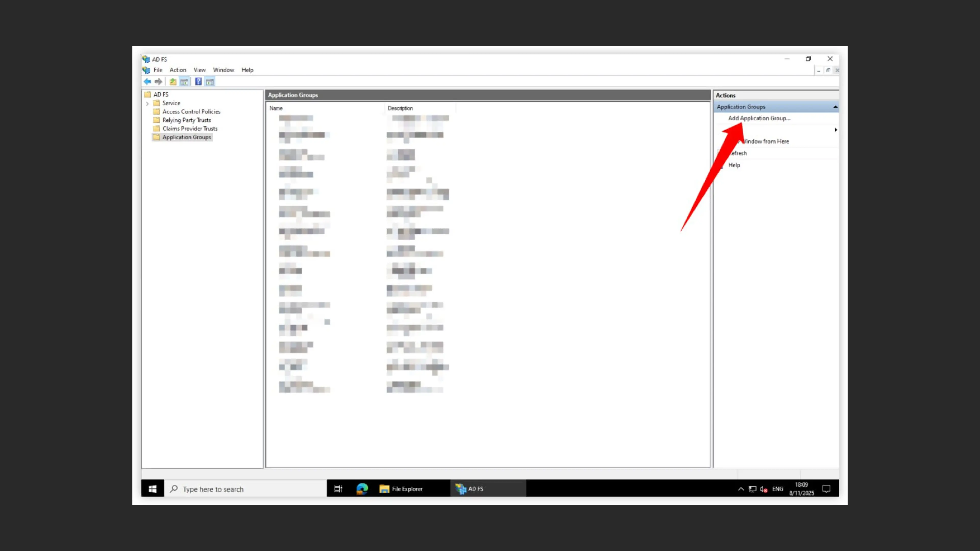Open help using the question-mark toolbar icon
The width and height of the screenshot is (980, 551).
click(x=198, y=81)
